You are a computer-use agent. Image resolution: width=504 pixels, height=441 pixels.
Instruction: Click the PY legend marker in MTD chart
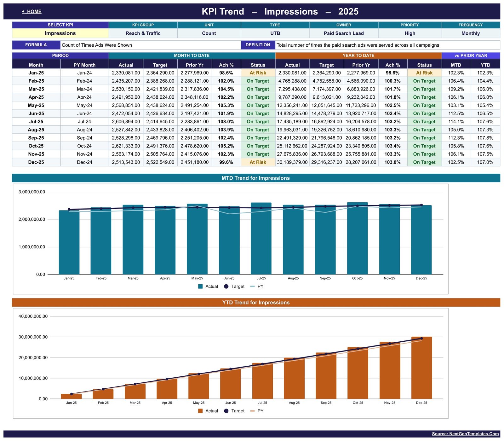point(252,287)
